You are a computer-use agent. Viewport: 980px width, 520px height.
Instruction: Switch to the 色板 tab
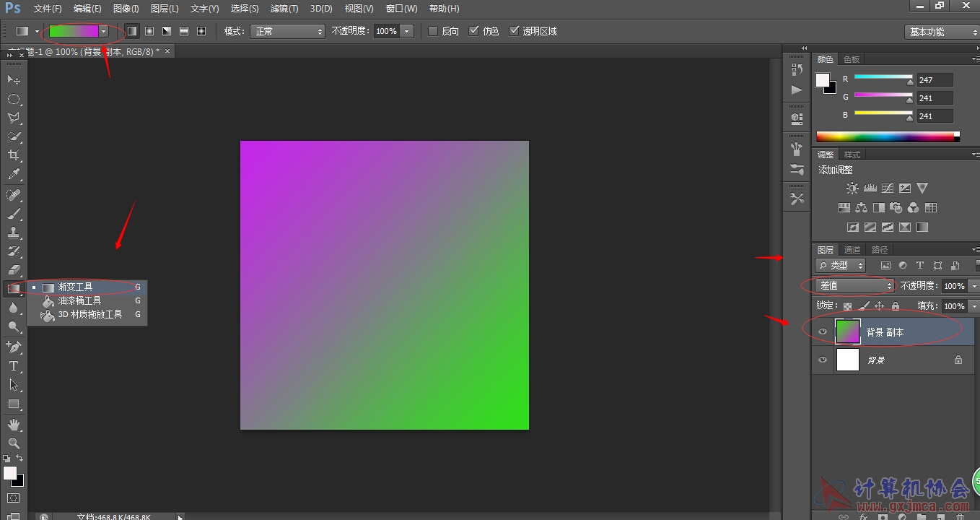[852, 59]
